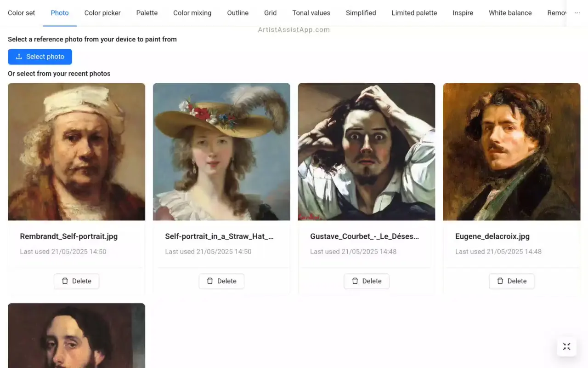Switch to the Color picker tab

point(102,13)
